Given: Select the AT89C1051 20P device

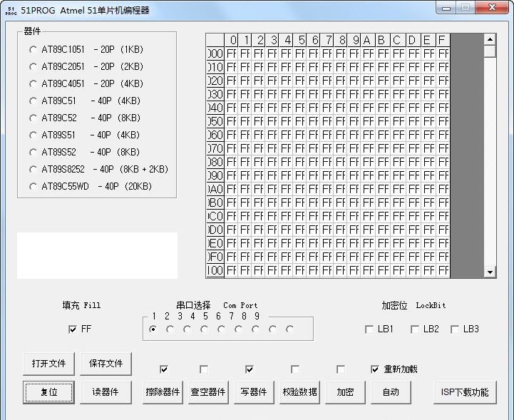Looking at the screenshot, I should pos(86,50).
